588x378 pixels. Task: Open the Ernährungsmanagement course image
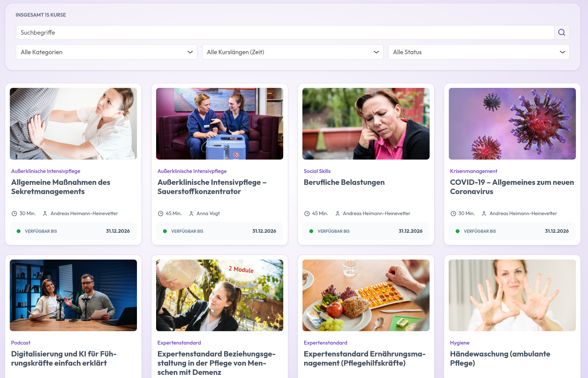[x=366, y=295]
